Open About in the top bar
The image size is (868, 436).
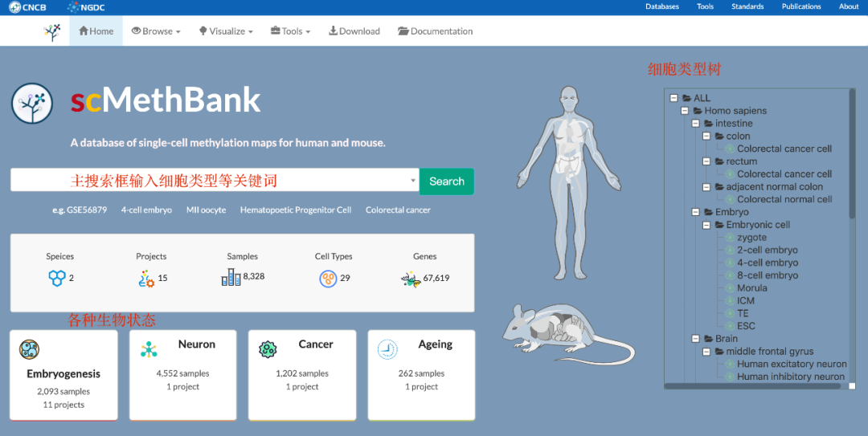coord(849,6)
